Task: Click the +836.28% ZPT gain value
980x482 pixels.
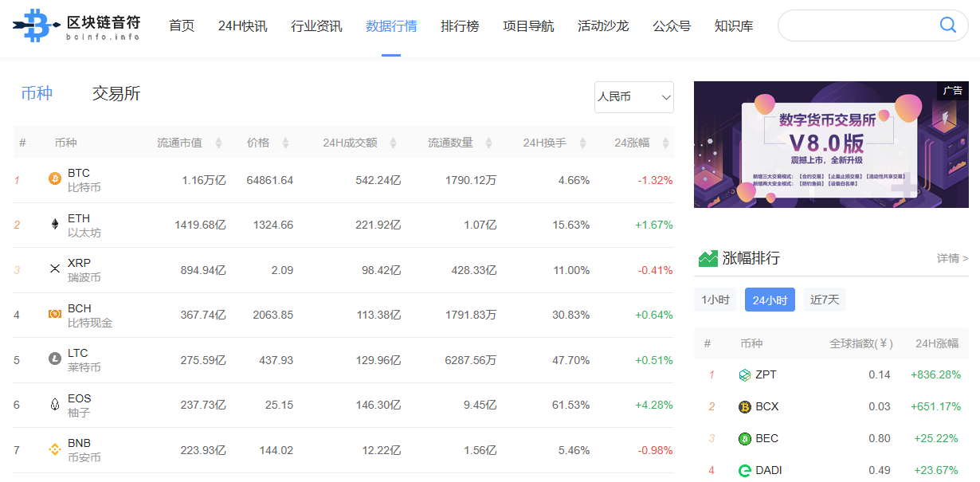Action: [935, 374]
